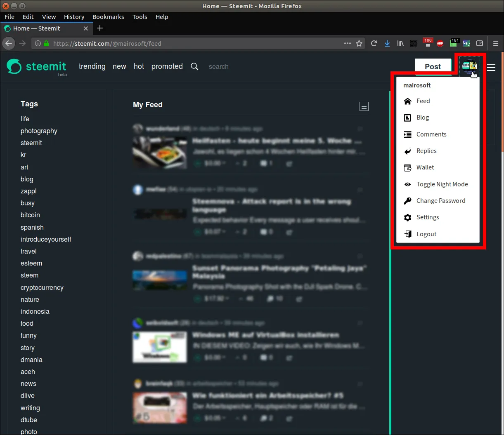Viewport: 504px width, 435px height.
Task: Select the photography tag
Action: click(39, 131)
